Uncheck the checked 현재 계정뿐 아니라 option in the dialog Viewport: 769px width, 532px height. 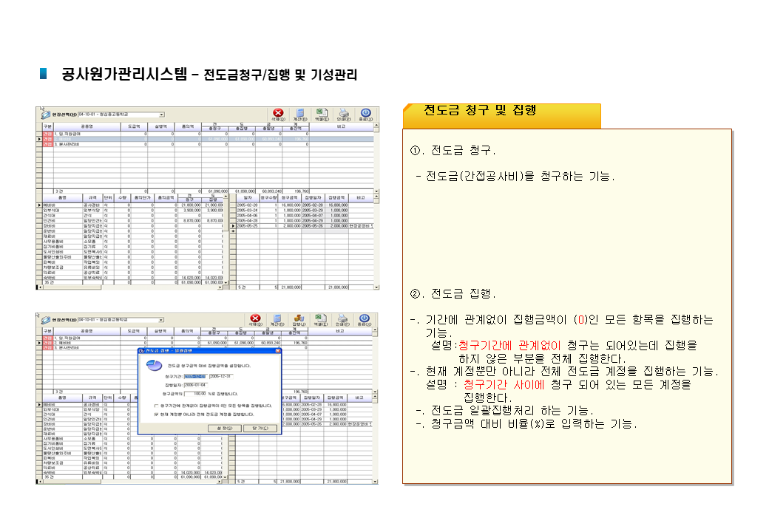(x=157, y=415)
